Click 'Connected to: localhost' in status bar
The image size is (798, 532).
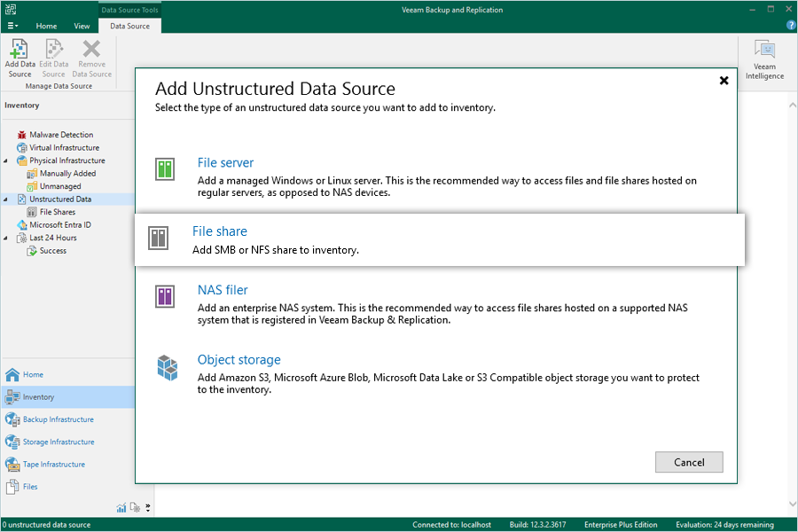[x=452, y=525]
